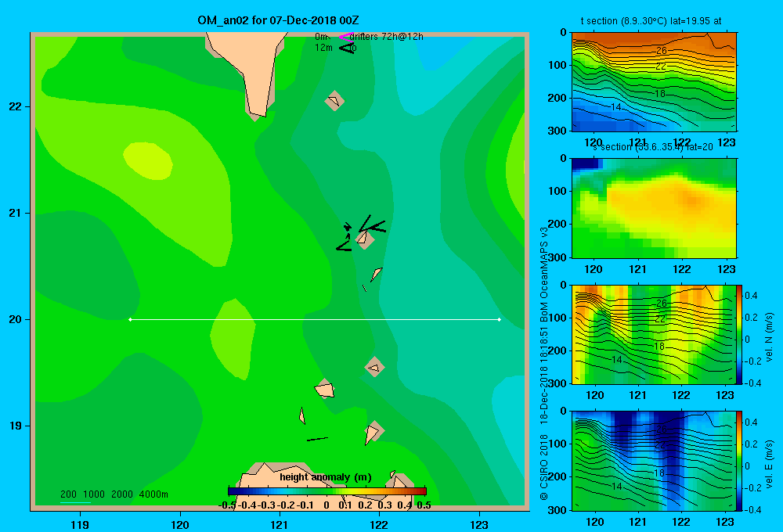Click the depth label 300 of salinity section
Image resolution: width=783 pixels, height=532 pixels.
[x=556, y=257]
